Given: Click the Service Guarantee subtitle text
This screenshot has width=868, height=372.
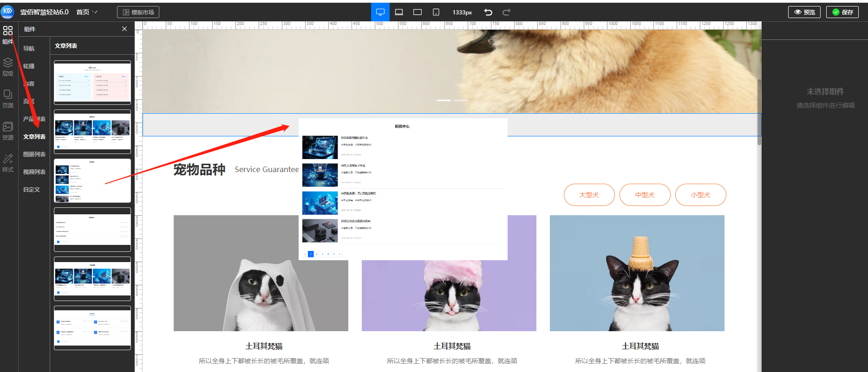Looking at the screenshot, I should coord(267,170).
